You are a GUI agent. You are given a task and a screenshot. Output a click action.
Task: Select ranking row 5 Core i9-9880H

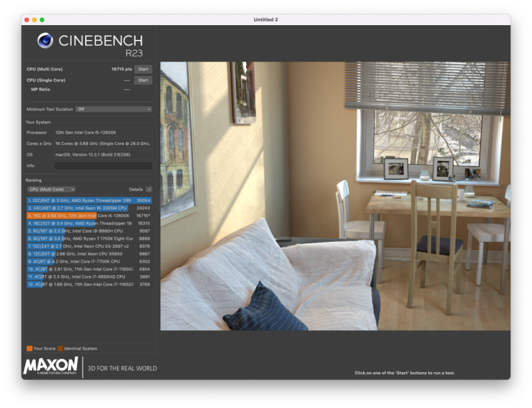click(89, 231)
